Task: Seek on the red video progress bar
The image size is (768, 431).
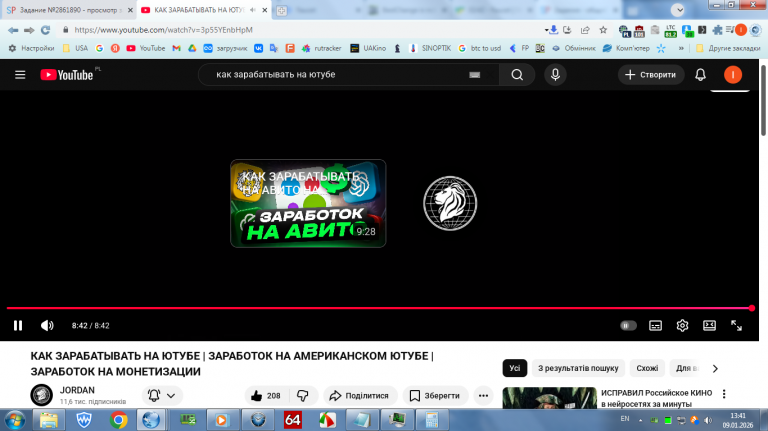Action: pyautogui.click(x=380, y=308)
